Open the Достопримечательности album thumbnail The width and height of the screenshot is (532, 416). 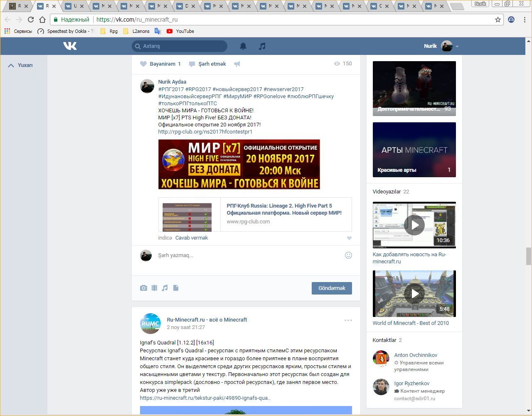point(414,89)
